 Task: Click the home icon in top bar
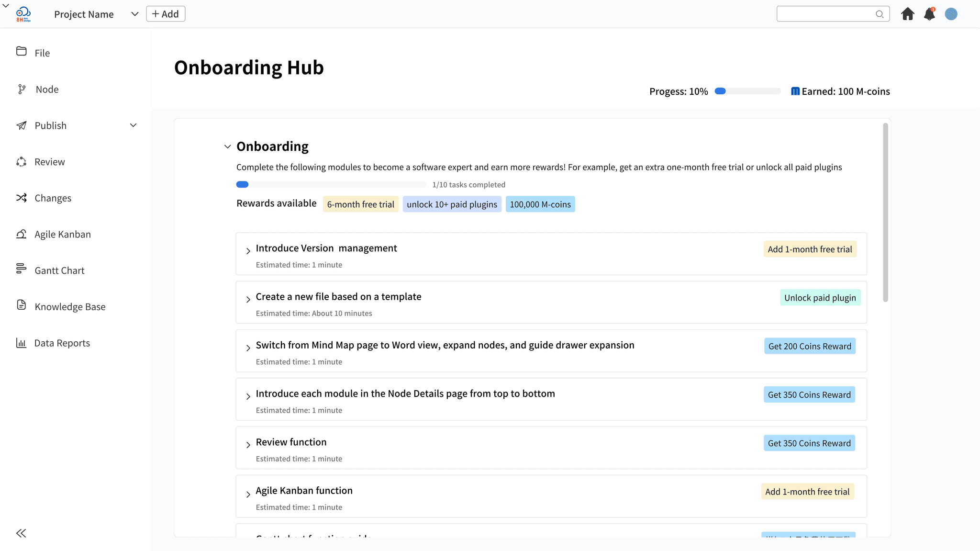(907, 14)
